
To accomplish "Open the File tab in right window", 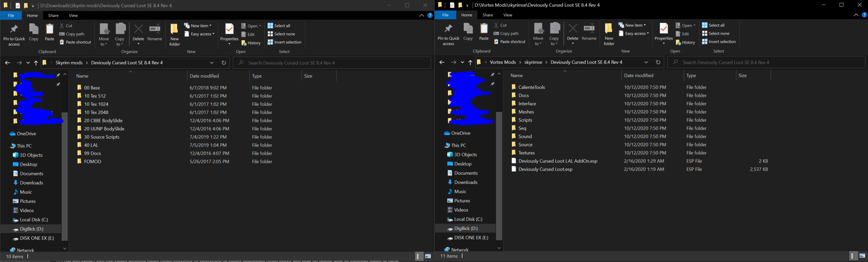I will [x=445, y=15].
